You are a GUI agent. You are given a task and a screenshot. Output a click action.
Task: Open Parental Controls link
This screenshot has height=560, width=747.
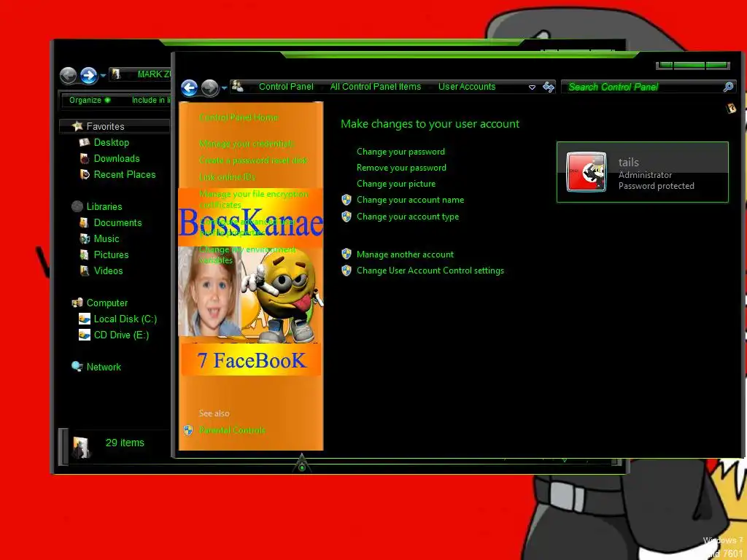pos(232,430)
